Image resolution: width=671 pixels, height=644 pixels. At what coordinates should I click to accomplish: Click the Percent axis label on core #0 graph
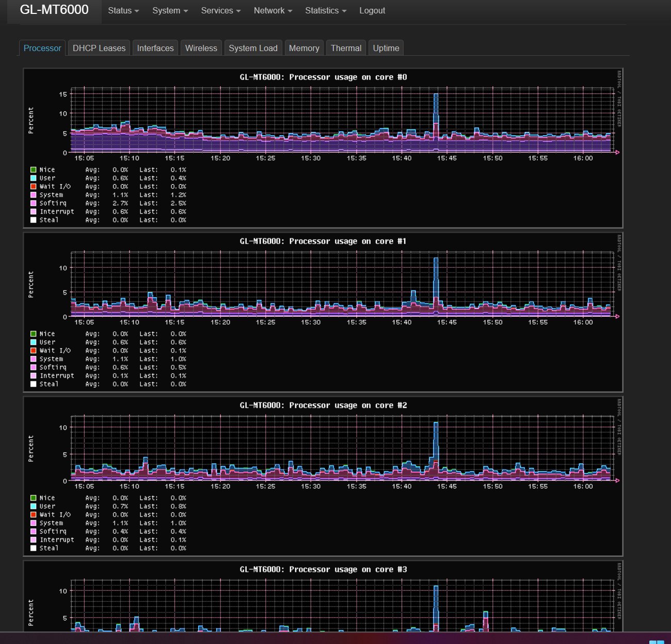(x=31, y=121)
